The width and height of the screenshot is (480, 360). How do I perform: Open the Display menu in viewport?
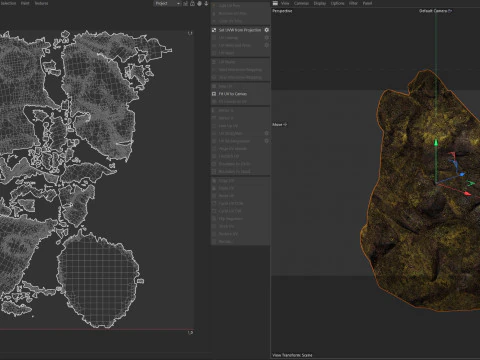click(x=320, y=3)
